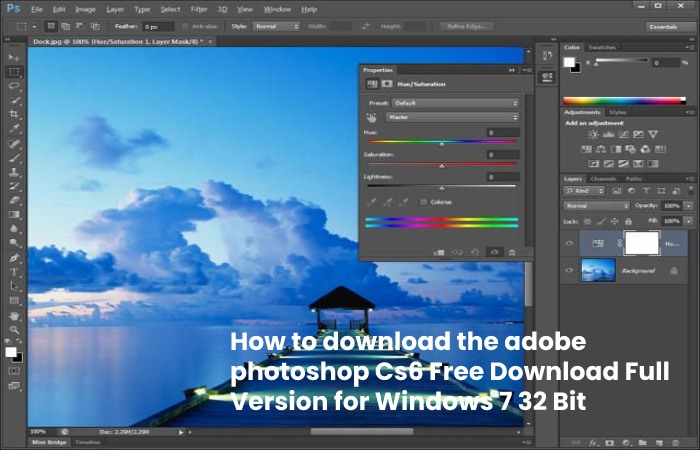
Task: Toggle adjustment visibility eye in Properties panel
Action: (494, 252)
